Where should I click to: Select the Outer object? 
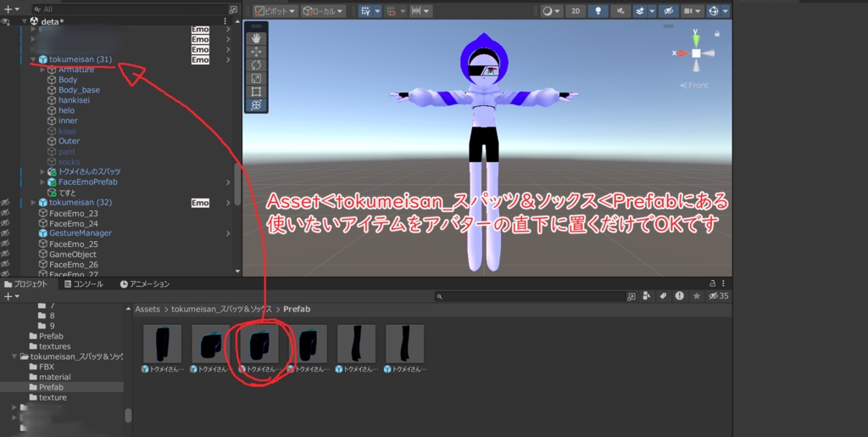tap(69, 141)
